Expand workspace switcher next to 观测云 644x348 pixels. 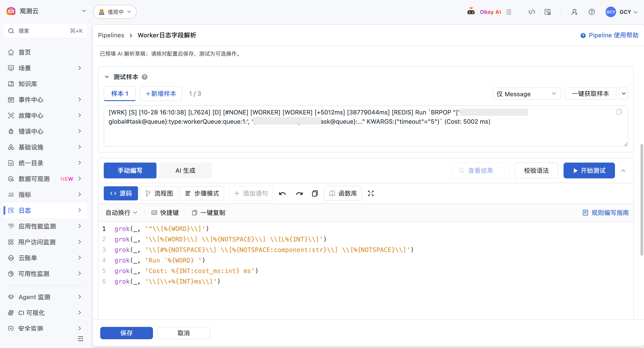click(84, 11)
